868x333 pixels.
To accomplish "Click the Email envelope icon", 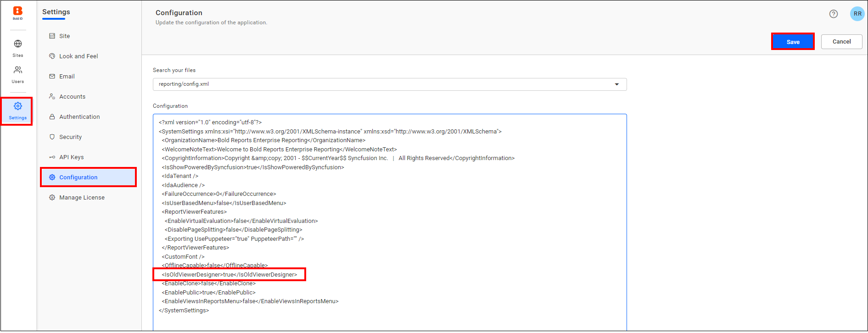I will pyautogui.click(x=52, y=76).
